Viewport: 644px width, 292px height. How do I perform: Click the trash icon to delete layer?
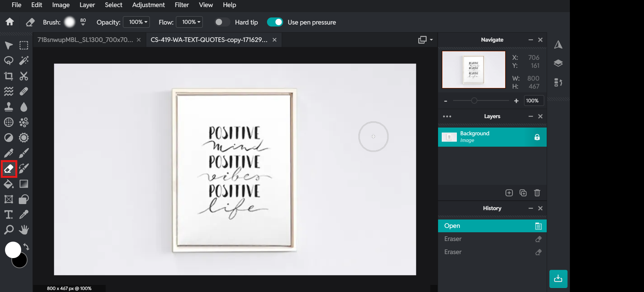tap(537, 193)
